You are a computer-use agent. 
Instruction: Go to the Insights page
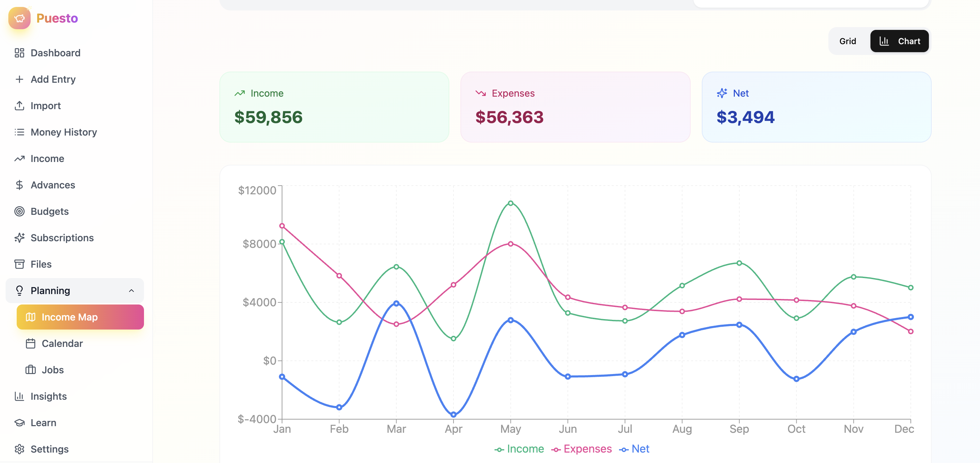coord(48,397)
